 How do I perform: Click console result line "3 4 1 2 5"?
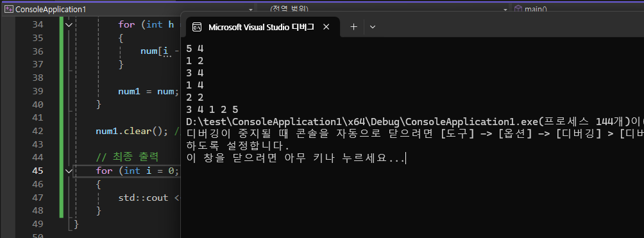[x=212, y=110]
